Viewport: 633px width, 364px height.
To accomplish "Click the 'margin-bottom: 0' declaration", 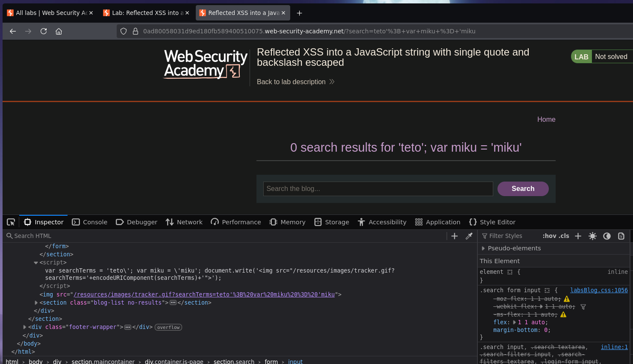I will point(522,330).
